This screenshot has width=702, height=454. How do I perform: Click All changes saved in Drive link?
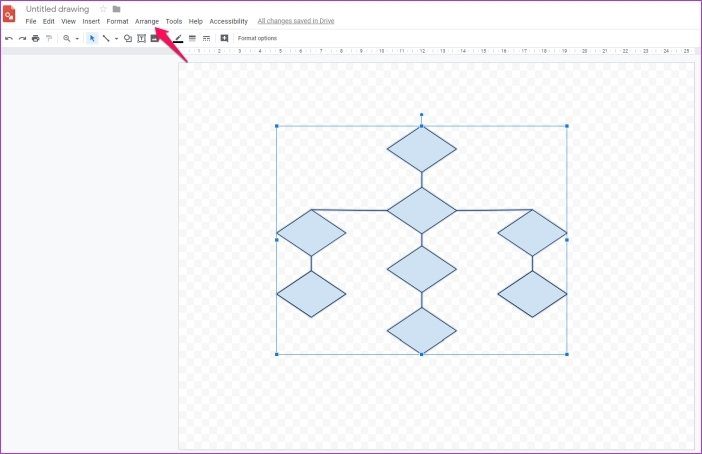296,21
